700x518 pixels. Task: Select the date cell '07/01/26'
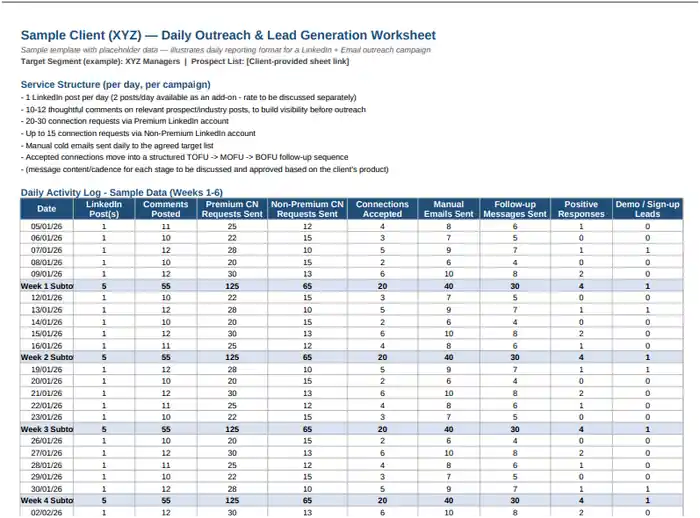(46, 250)
